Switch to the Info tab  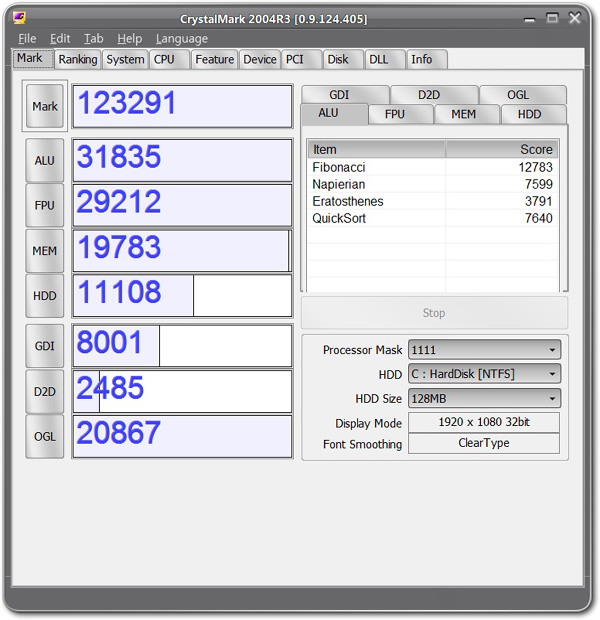427,59
